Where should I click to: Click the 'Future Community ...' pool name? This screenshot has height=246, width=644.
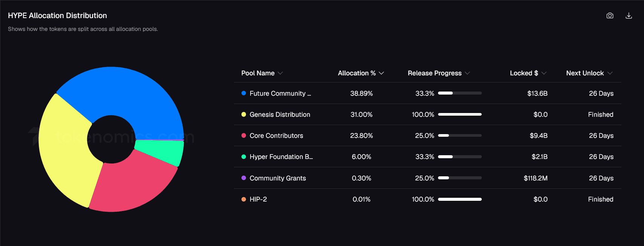point(280,93)
